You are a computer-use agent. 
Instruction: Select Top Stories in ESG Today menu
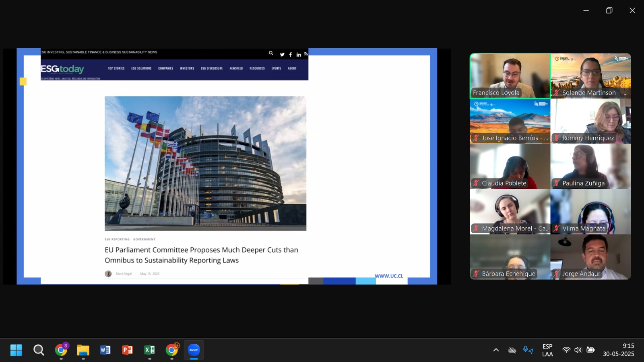point(116,68)
